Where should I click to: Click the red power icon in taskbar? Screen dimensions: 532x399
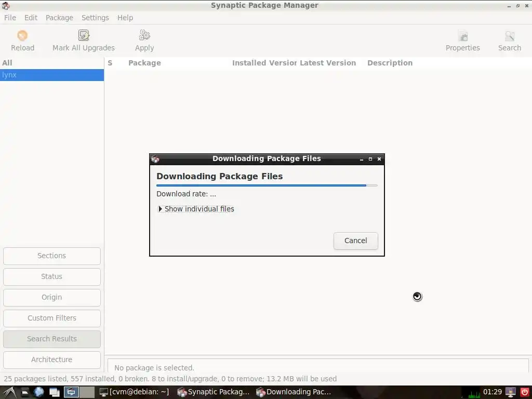click(524, 392)
